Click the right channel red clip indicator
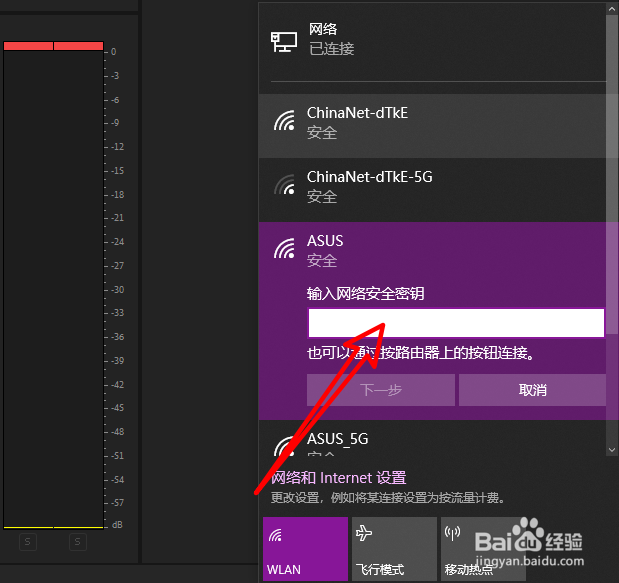 (x=79, y=46)
